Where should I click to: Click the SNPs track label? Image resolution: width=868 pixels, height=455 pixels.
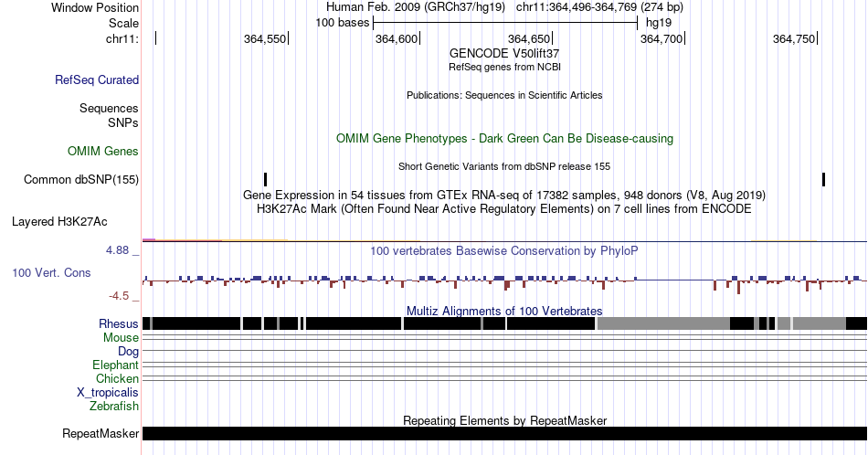point(123,122)
